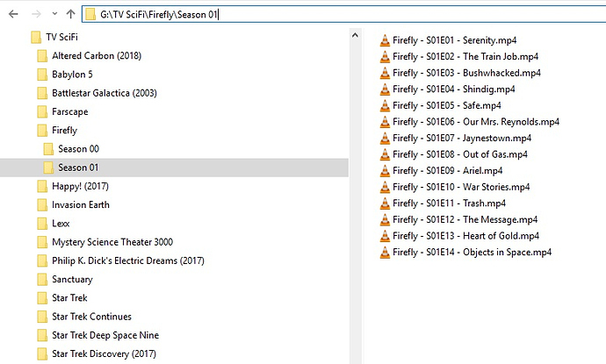Image resolution: width=606 pixels, height=364 pixels.
Task: Click VLC icon of Bushwhacked file
Action: pyautogui.click(x=385, y=73)
